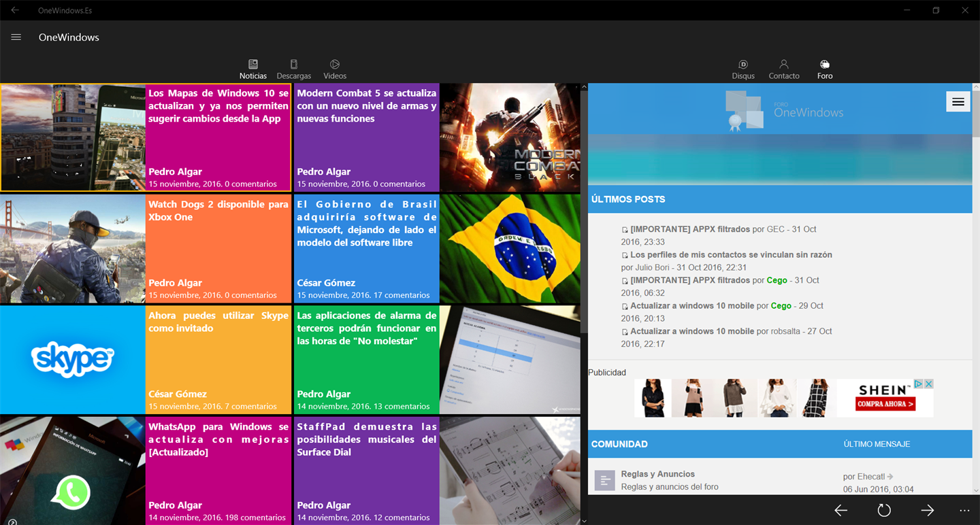This screenshot has width=980, height=525.
Task: Click the Watch Dogs 2 bridge thumbnail
Action: (x=73, y=248)
